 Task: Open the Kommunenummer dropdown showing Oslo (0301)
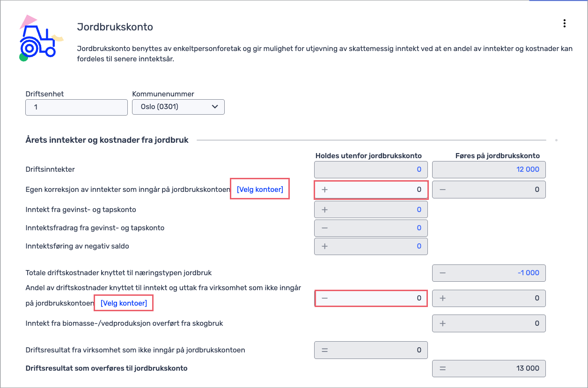178,107
